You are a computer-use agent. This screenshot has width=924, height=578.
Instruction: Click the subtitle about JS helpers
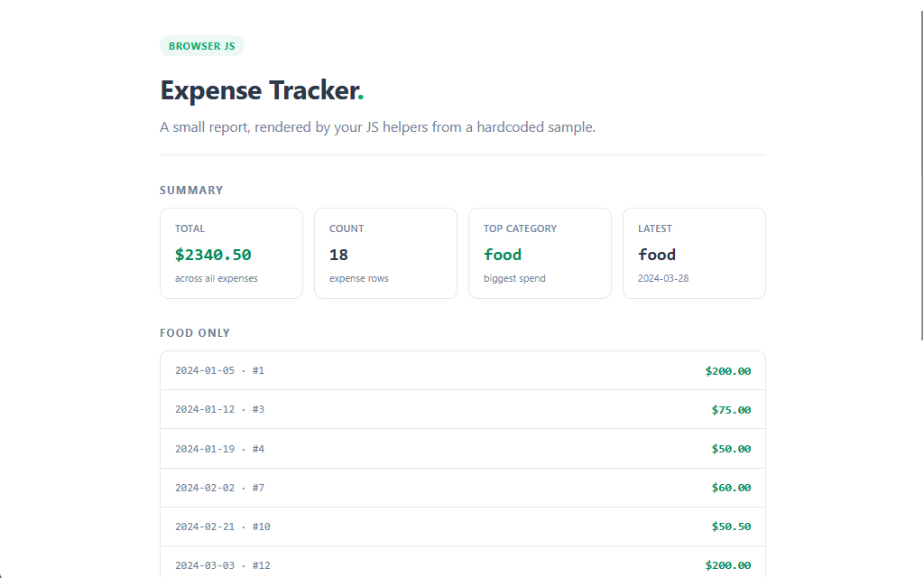378,126
